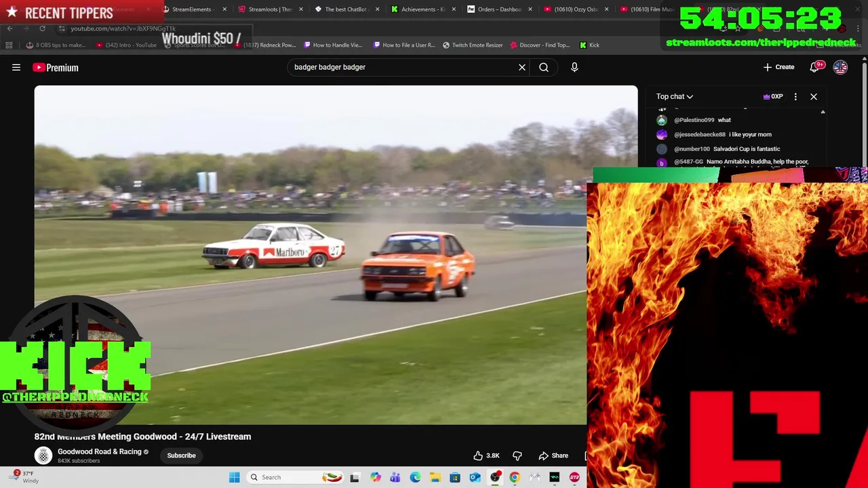Expand the Top chat dropdown
Viewport: 868px width, 488px height.
[x=674, y=96]
